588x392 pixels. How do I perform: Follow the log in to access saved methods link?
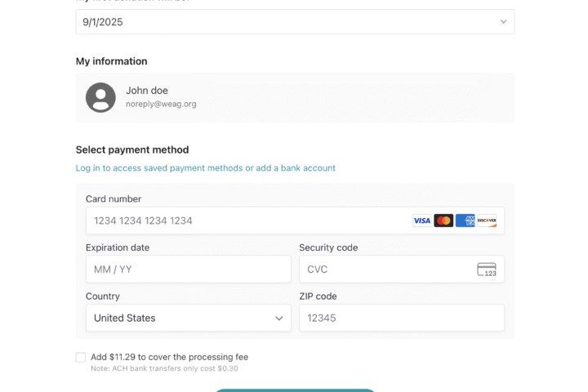coord(205,168)
